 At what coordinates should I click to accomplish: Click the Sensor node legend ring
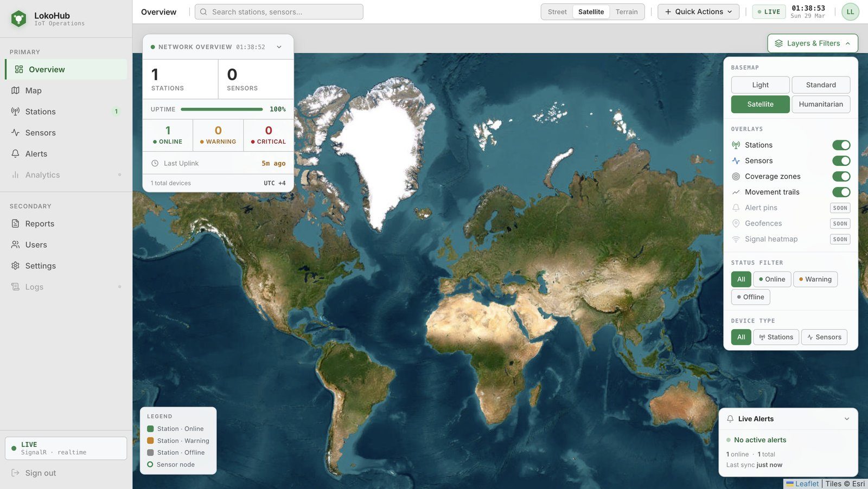pos(150,465)
